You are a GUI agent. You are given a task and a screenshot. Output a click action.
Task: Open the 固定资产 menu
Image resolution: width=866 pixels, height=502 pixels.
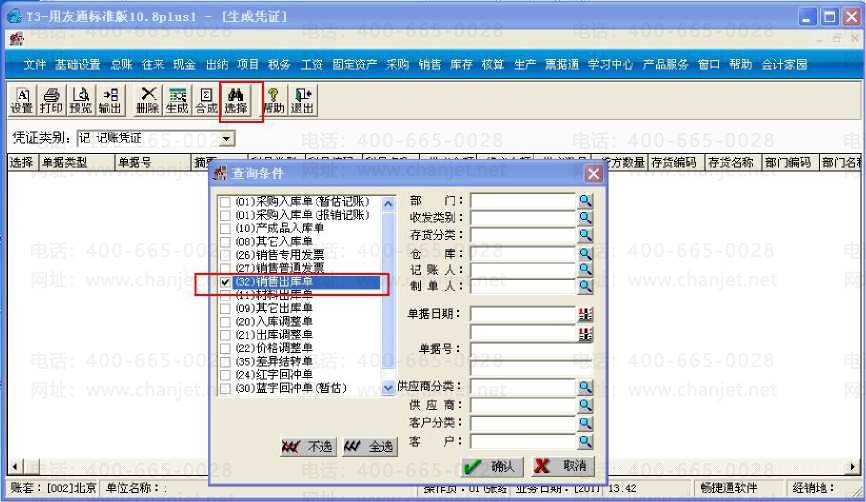click(x=355, y=65)
